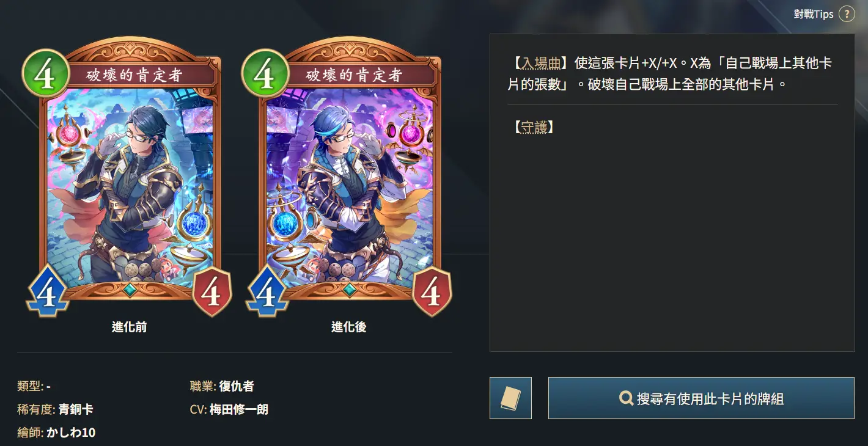Viewport: 868px width, 446px height.
Task: Click the card title 破壞的肯定者 on 進化前 card
Action: click(x=134, y=76)
